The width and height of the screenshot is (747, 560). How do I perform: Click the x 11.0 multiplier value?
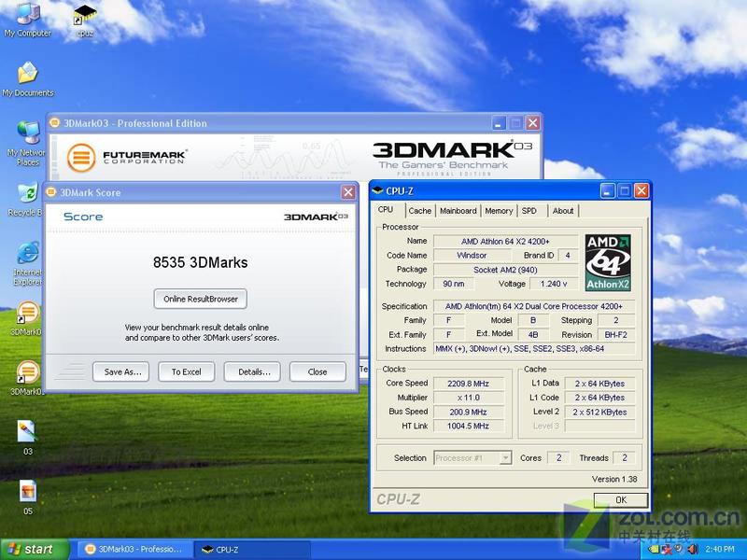[x=469, y=398]
